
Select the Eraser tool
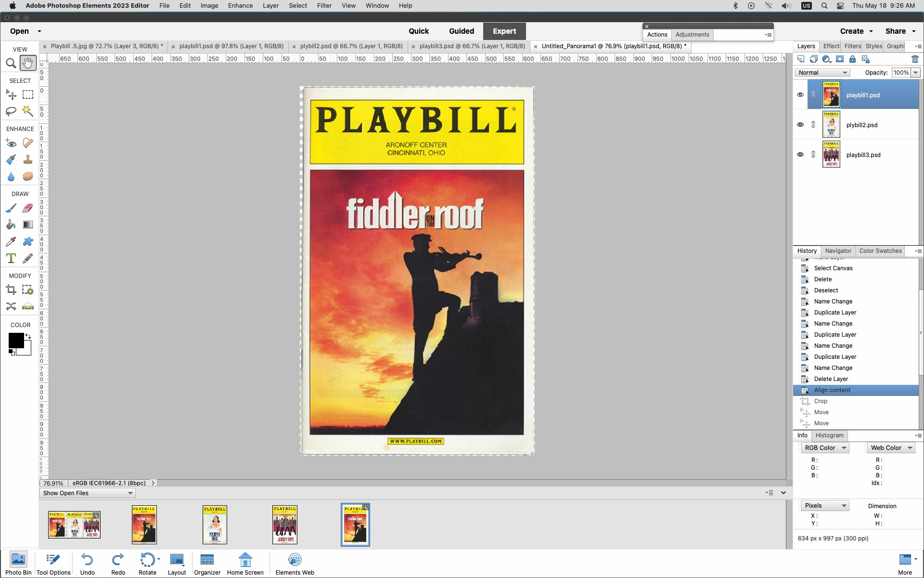[x=28, y=208]
